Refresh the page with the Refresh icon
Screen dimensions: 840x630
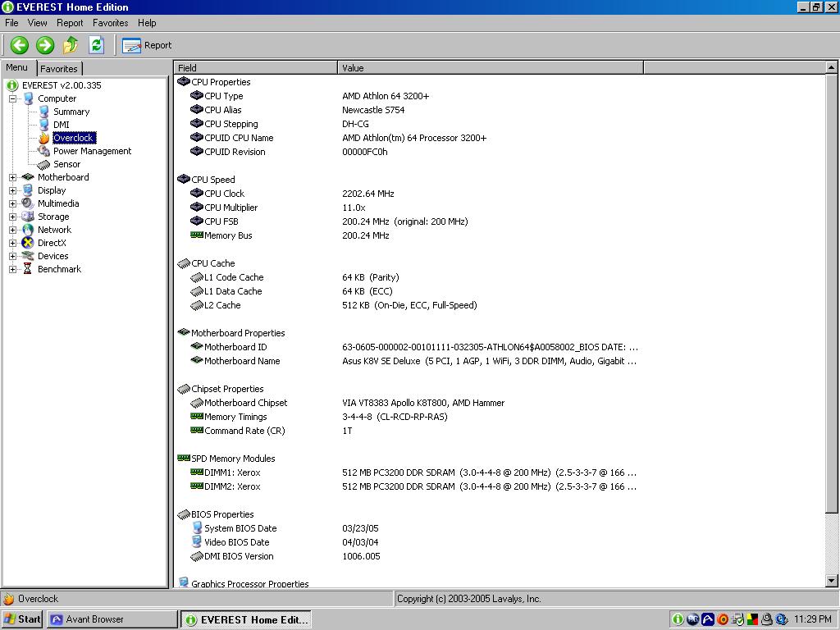click(x=97, y=45)
